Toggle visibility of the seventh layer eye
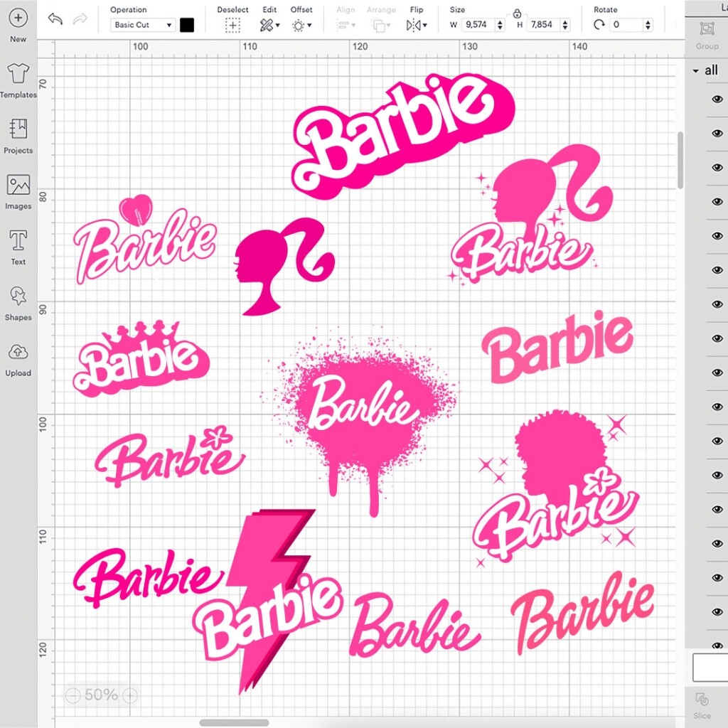The image size is (728, 728). point(717,304)
